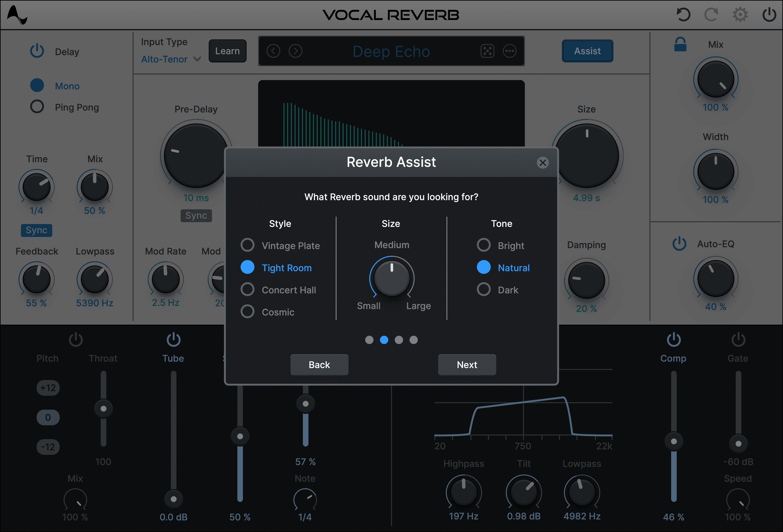Click the Comp slider handle
Image resolution: width=783 pixels, height=532 pixels.
[x=674, y=441]
